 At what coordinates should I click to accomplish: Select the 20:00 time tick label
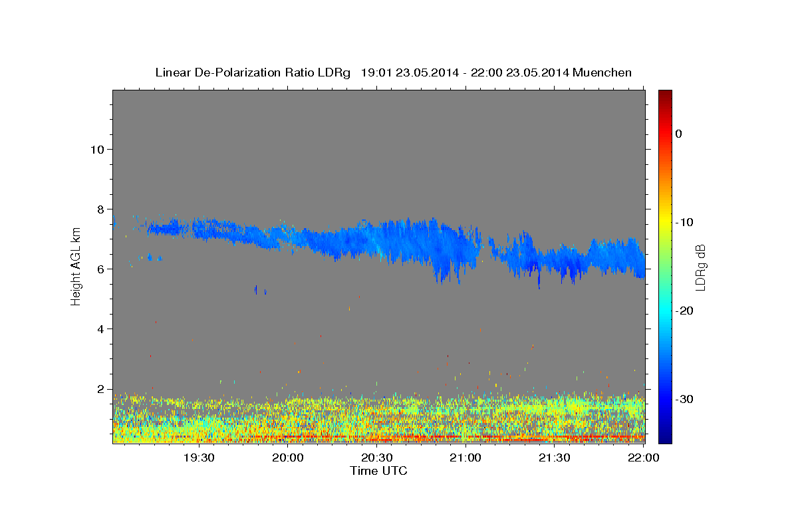tap(288, 458)
